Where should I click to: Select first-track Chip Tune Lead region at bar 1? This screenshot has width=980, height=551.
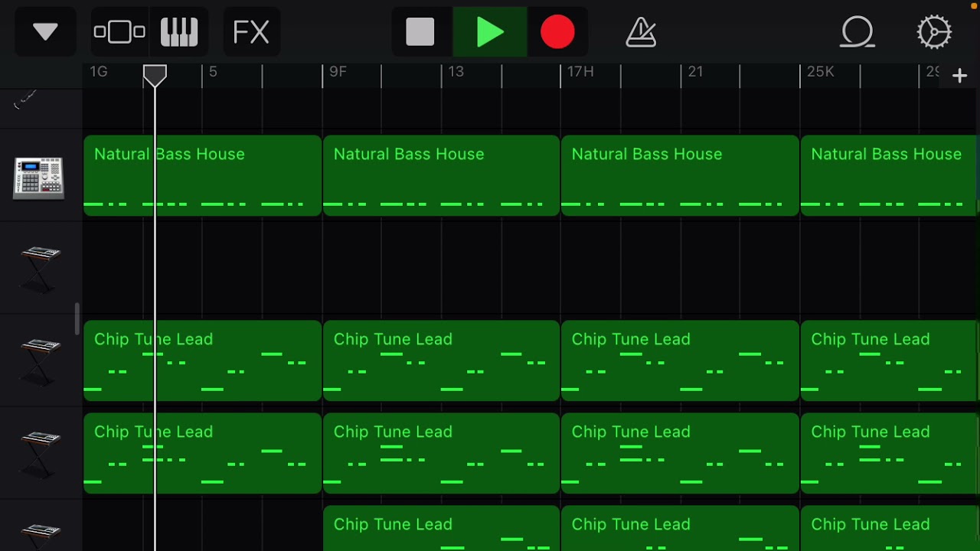coord(202,360)
